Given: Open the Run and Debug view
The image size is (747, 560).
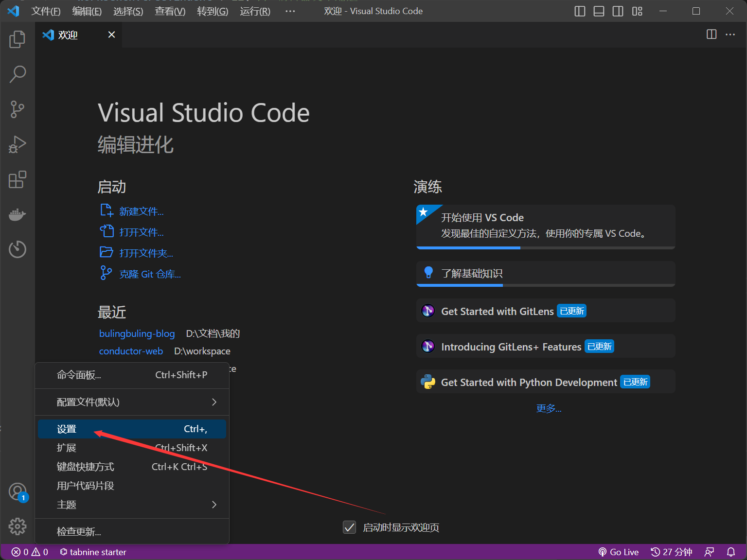Looking at the screenshot, I should point(18,144).
